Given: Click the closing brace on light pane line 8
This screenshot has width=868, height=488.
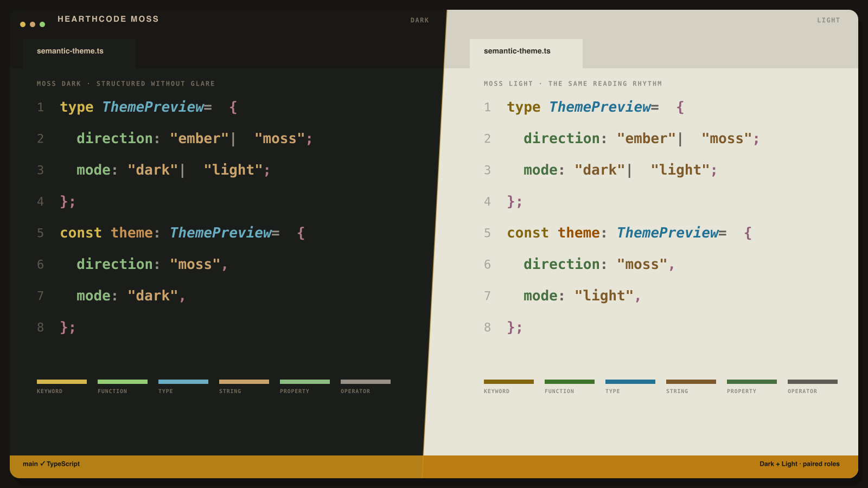Looking at the screenshot, I should click(510, 328).
